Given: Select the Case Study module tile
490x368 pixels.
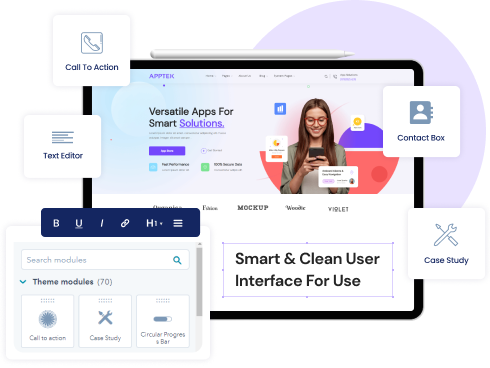Looking at the screenshot, I should pos(105,321).
